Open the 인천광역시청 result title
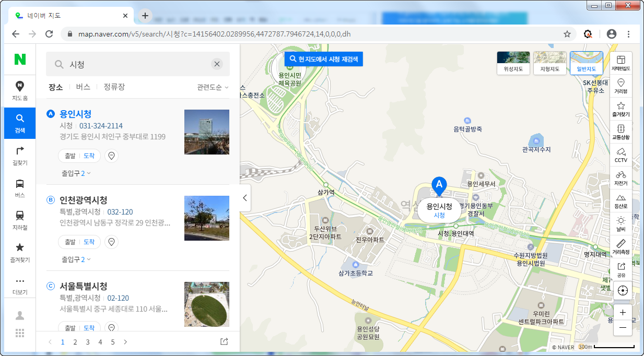 tap(84, 200)
